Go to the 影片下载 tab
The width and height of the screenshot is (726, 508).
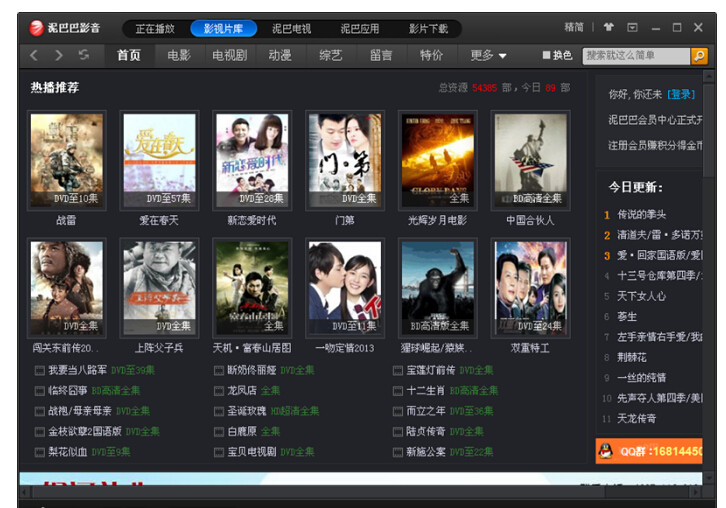(x=428, y=28)
